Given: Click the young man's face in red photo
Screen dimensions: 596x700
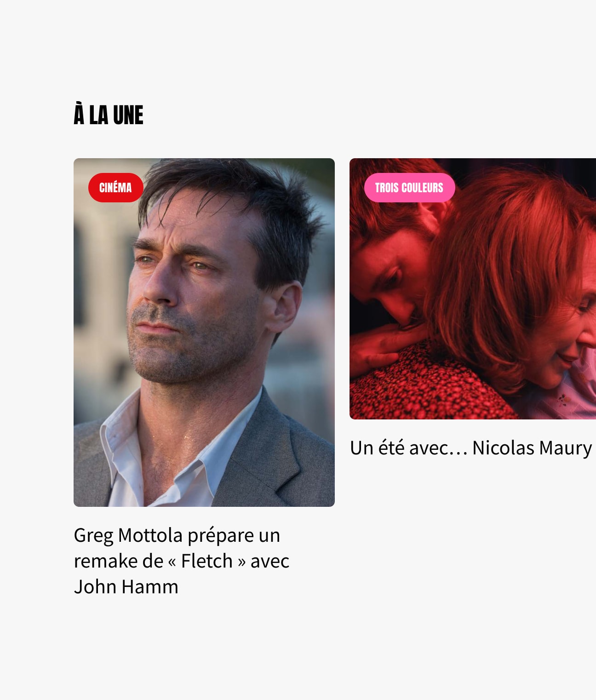Looking at the screenshot, I should click(391, 281).
